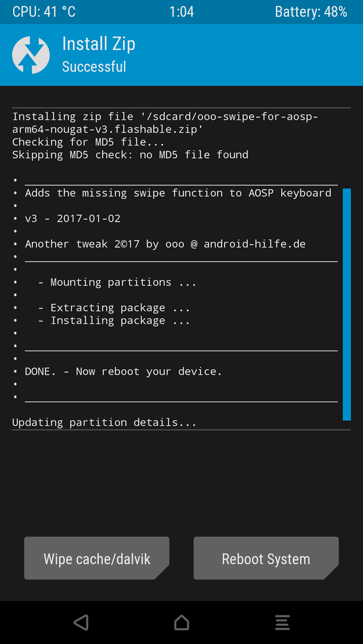Image resolution: width=363 pixels, height=644 pixels.
Task: Tap the 1:04 clock display
Action: coord(181,12)
